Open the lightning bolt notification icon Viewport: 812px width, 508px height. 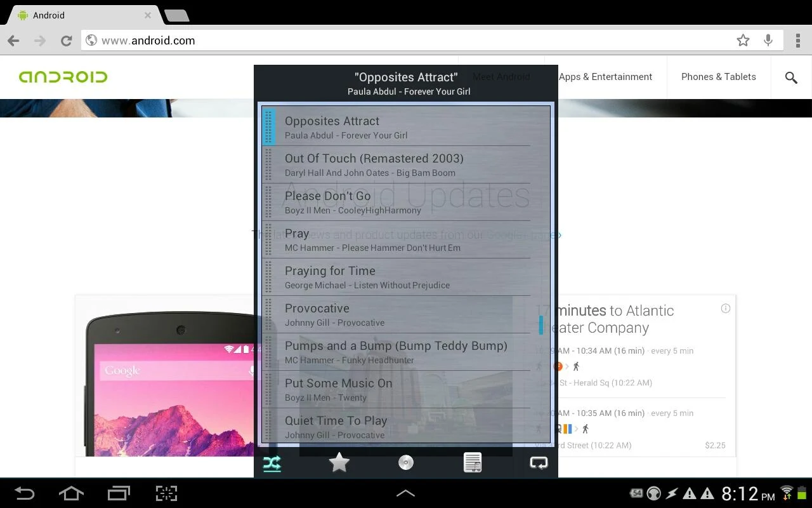[671, 493]
